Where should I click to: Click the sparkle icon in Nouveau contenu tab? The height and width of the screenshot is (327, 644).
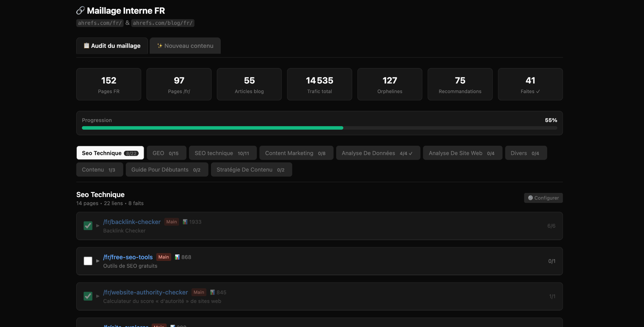point(160,46)
